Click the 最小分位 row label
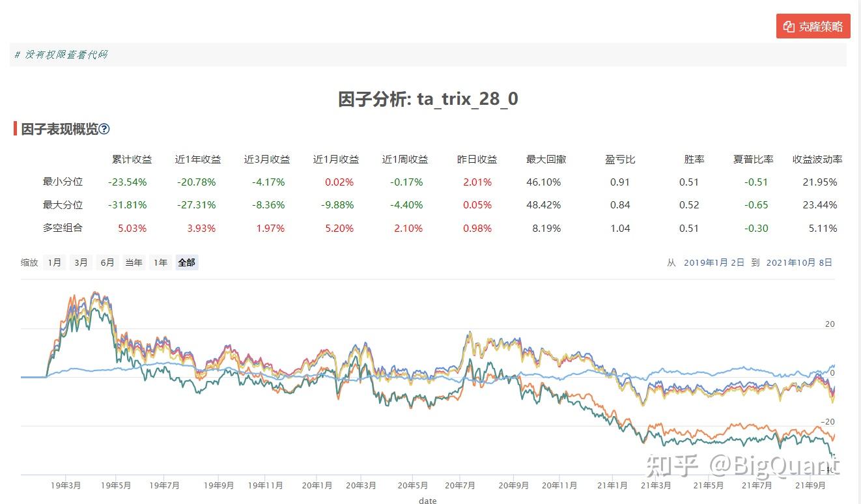Image resolution: width=861 pixels, height=504 pixels. (62, 182)
